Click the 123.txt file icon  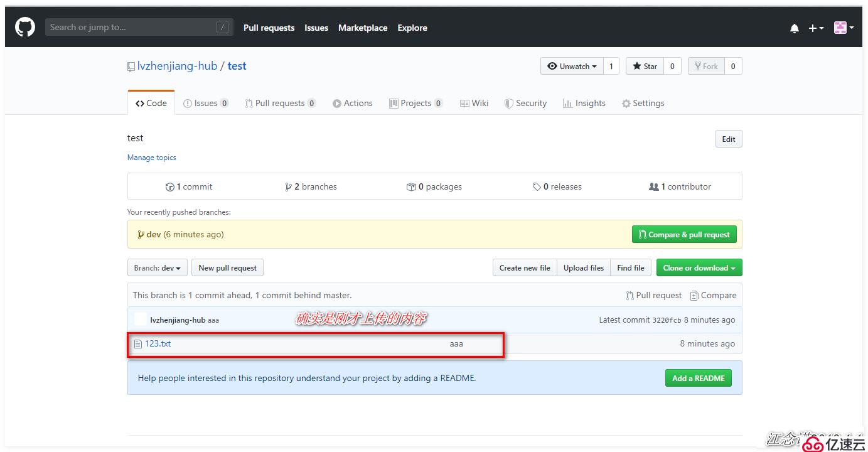[138, 344]
